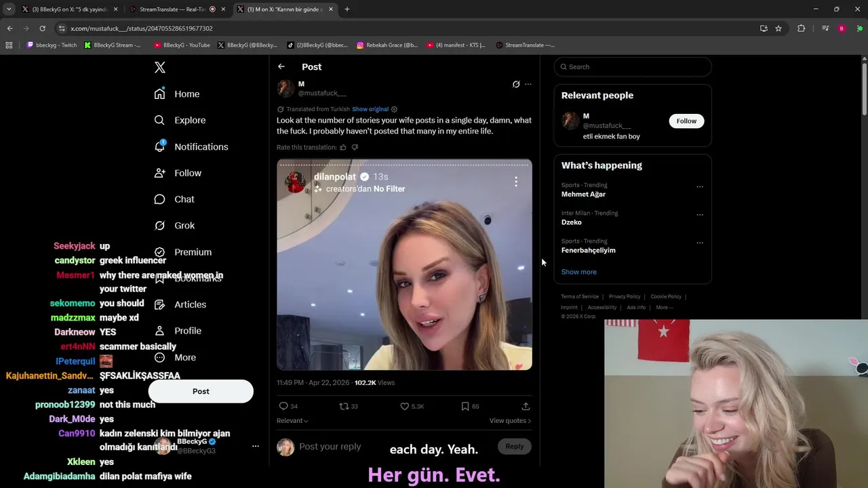Click the X Search box
The height and width of the screenshot is (488, 868).
(633, 66)
